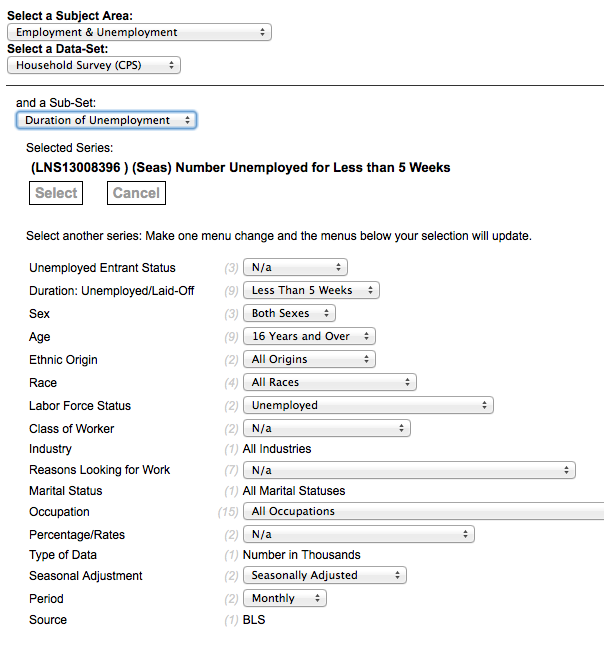Open the Data-Set dropdown
Viewport: 604px width, 650px height.
94,65
